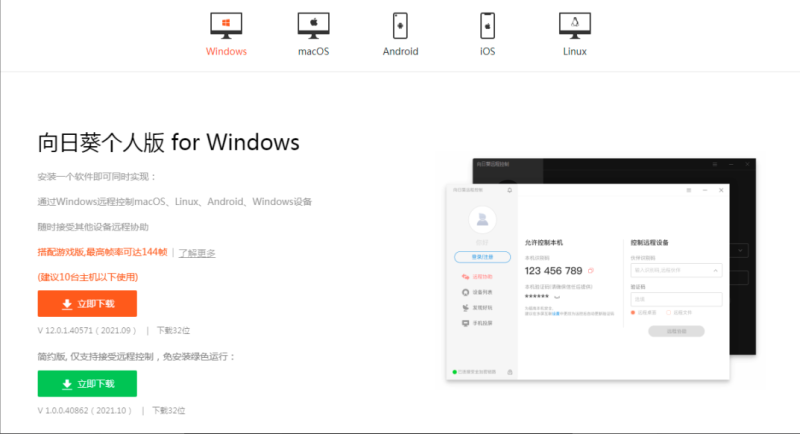Click the V 12.0.1.40571 version text
The height and width of the screenshot is (434, 800).
pos(87,330)
